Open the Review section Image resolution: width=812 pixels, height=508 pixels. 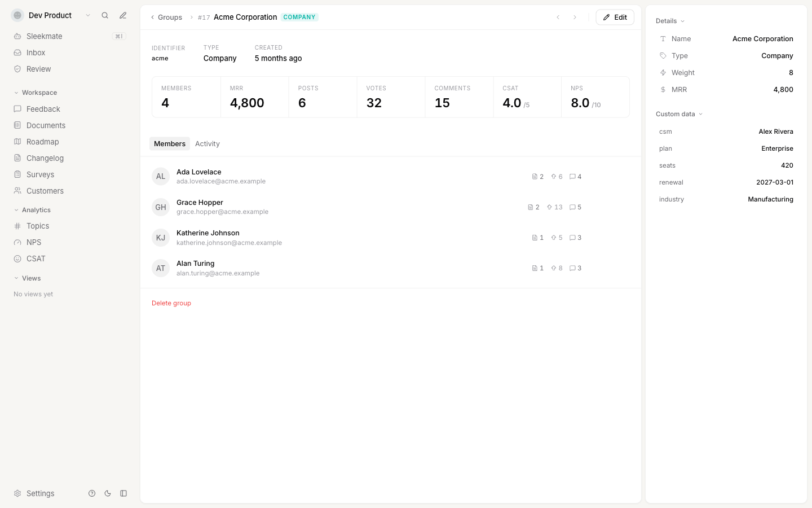tap(69, 69)
